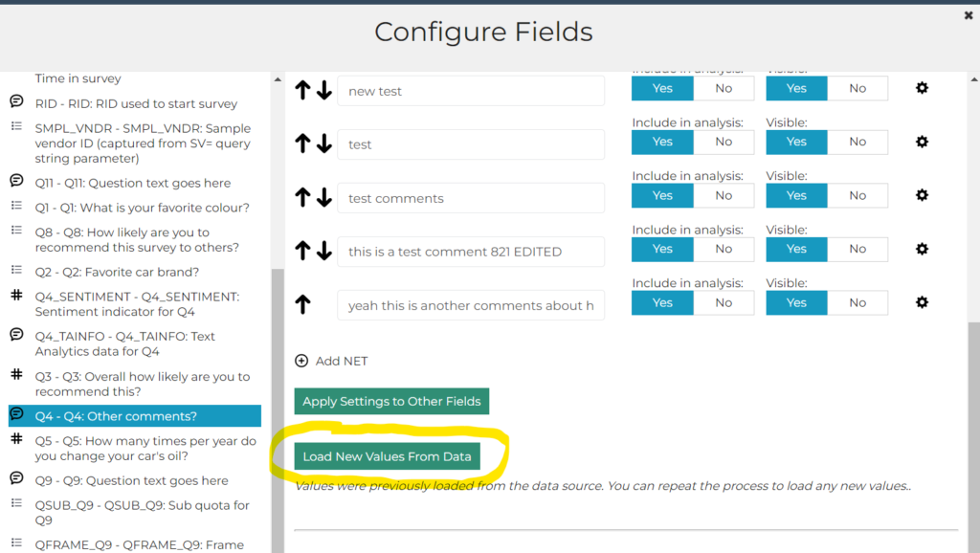This screenshot has width=980, height=553.
Task: Click the field list scrollbar up arrow
Action: pyautogui.click(x=278, y=79)
